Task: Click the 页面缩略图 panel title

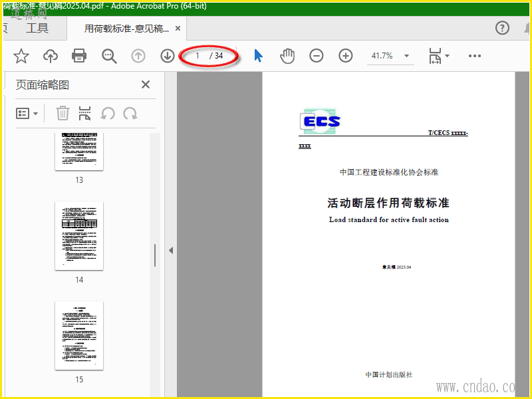Action: point(43,85)
